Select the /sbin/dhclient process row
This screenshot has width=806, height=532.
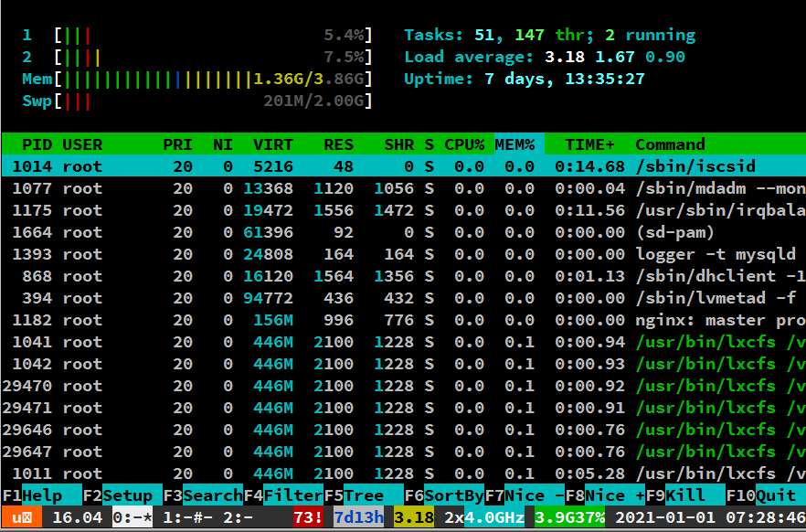click(402, 276)
